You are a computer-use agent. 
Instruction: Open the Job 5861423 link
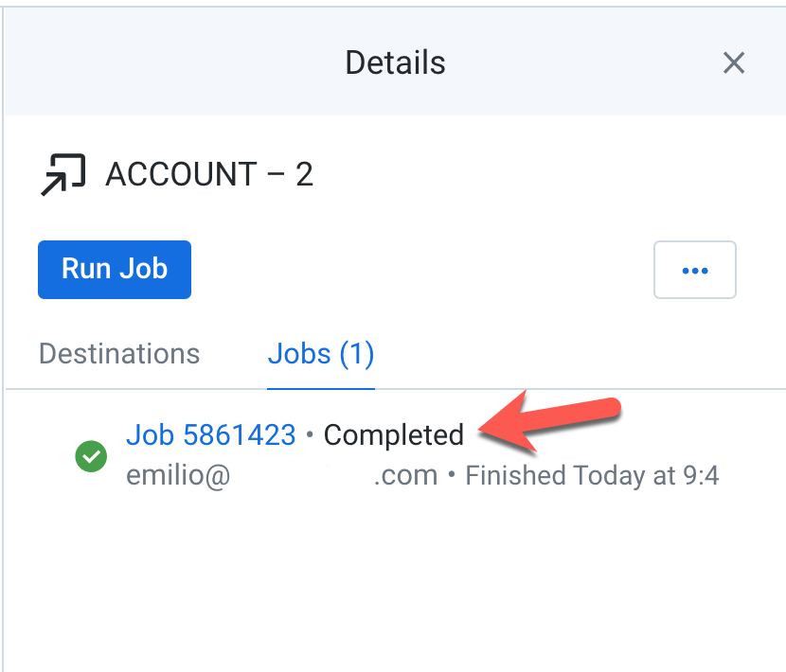pyautogui.click(x=210, y=434)
